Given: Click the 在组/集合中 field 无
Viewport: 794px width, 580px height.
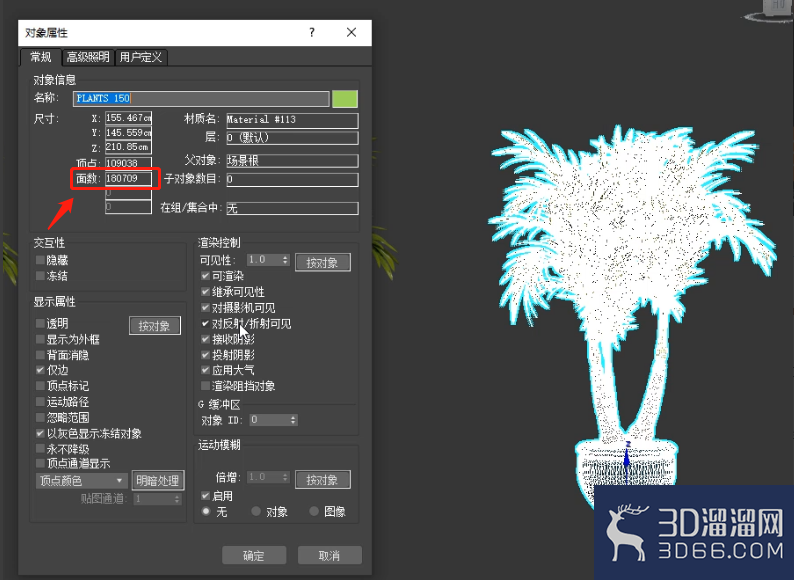Looking at the screenshot, I should click(x=292, y=208).
